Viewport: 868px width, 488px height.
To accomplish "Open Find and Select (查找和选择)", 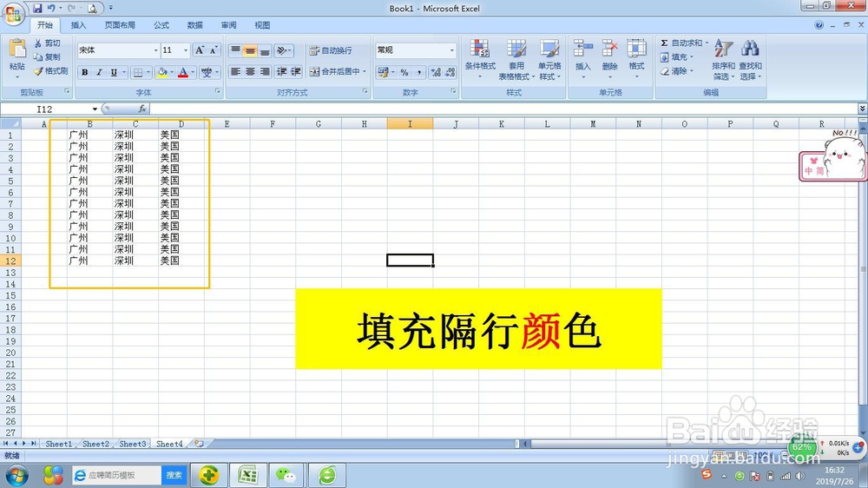I will point(750,59).
